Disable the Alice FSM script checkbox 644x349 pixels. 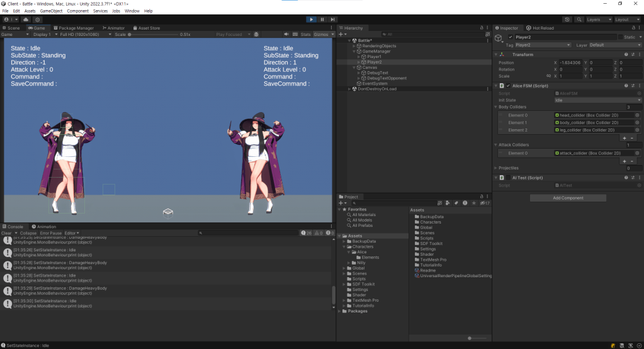tap(508, 86)
